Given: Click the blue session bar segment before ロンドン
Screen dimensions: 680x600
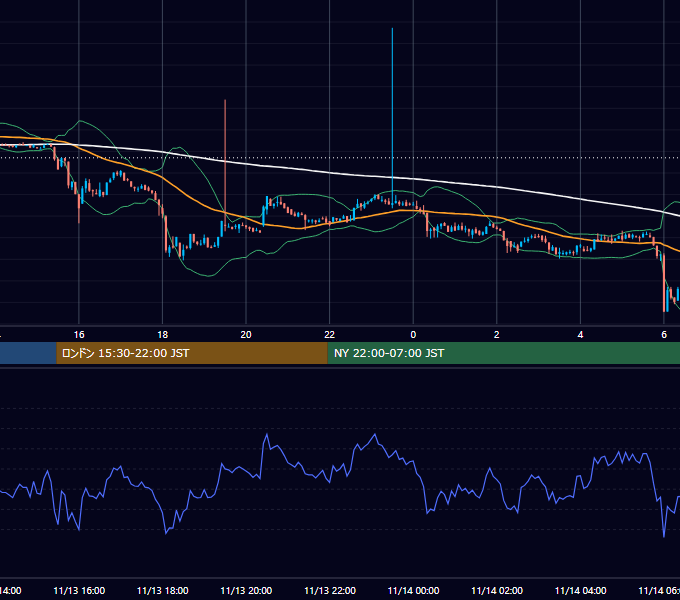Looking at the screenshot, I should (28, 353).
